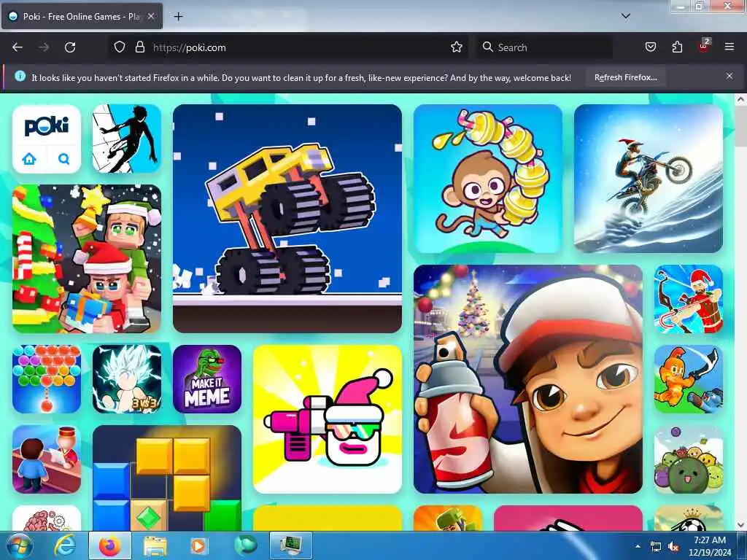Screen dimensions: 747x560
Task: Click the page scrollbar up arrow
Action: click(740, 99)
